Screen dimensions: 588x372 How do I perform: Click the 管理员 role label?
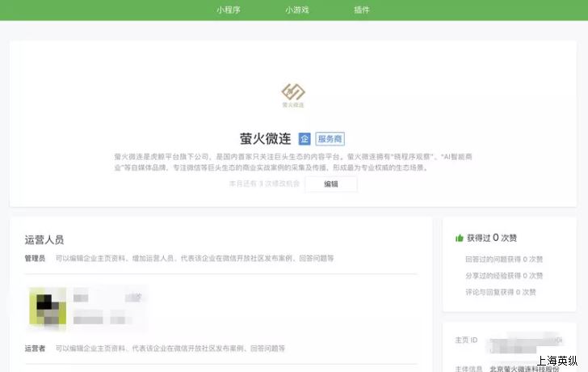pos(35,258)
